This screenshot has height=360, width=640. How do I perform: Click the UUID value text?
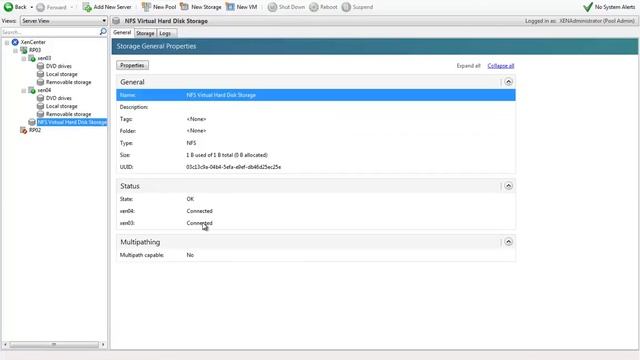click(x=233, y=167)
